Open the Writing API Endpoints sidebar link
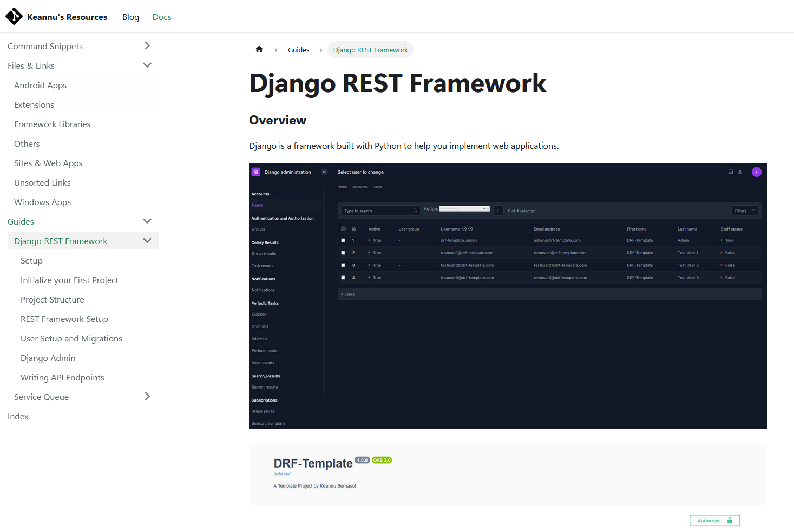Image resolution: width=794 pixels, height=532 pixels. point(62,378)
